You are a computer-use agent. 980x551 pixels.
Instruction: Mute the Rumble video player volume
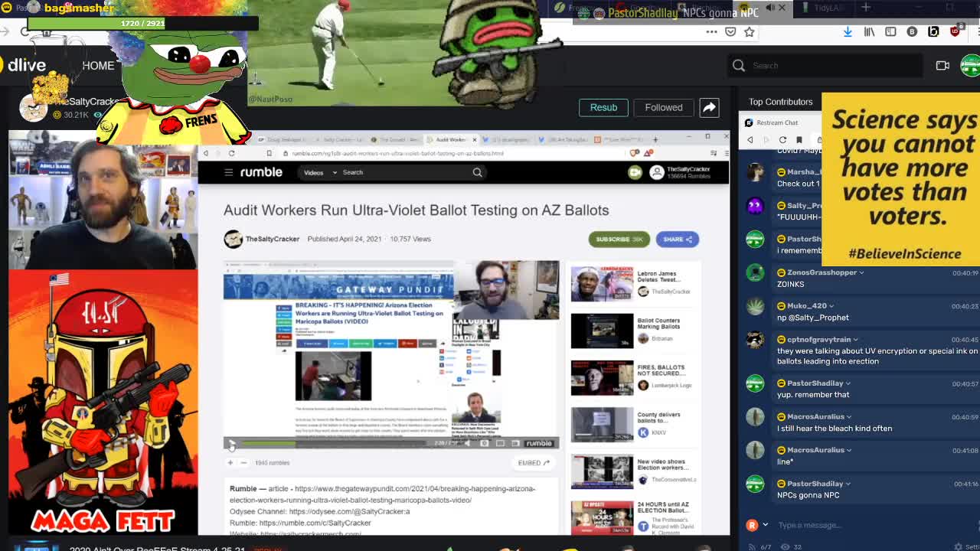click(468, 443)
